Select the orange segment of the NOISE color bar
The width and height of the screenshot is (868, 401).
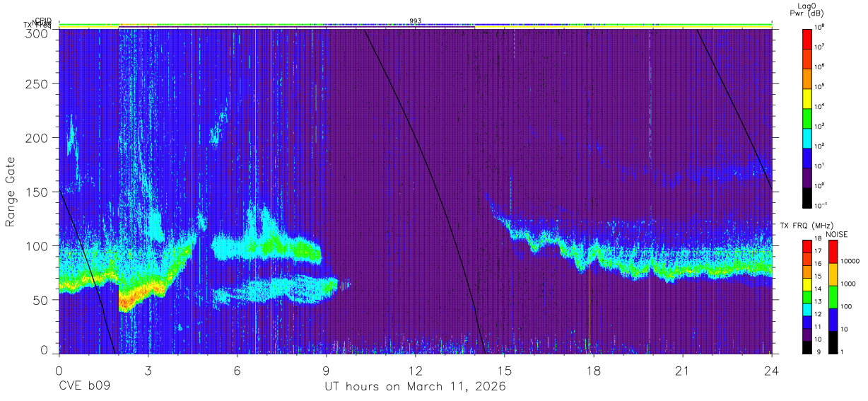[833, 274]
